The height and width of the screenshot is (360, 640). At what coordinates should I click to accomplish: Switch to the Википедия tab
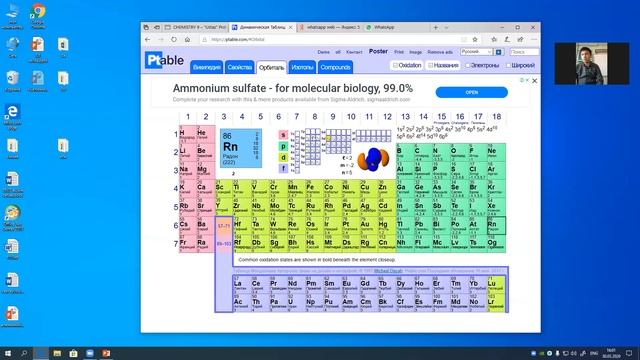(x=207, y=67)
